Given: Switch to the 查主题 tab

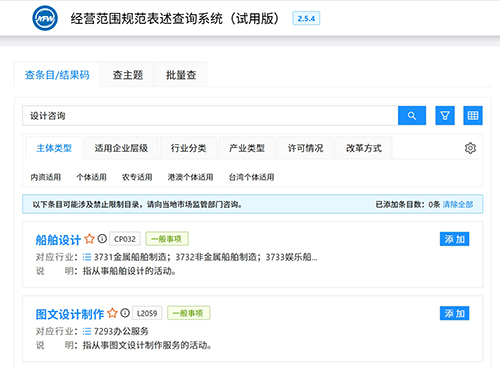Looking at the screenshot, I should pos(128,75).
